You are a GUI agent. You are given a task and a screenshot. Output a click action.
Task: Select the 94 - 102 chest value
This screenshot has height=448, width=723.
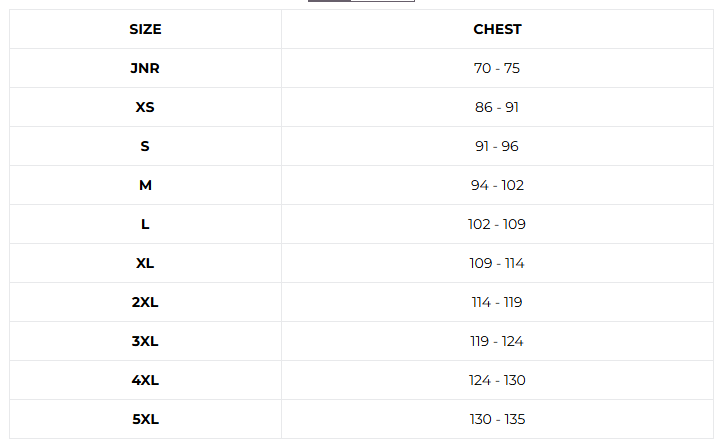pyautogui.click(x=497, y=185)
